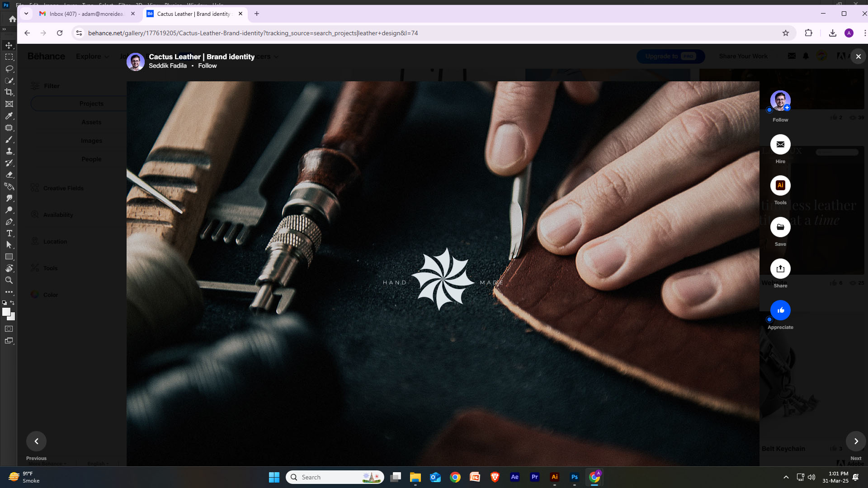Click the foreground color swatch
868x488 pixels.
[x=6, y=312]
